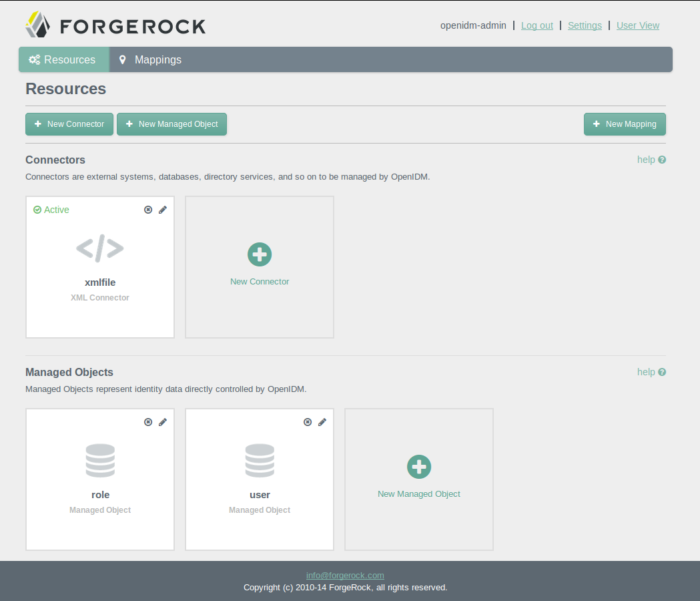
Task: Select the user managed object name
Action: (260, 495)
